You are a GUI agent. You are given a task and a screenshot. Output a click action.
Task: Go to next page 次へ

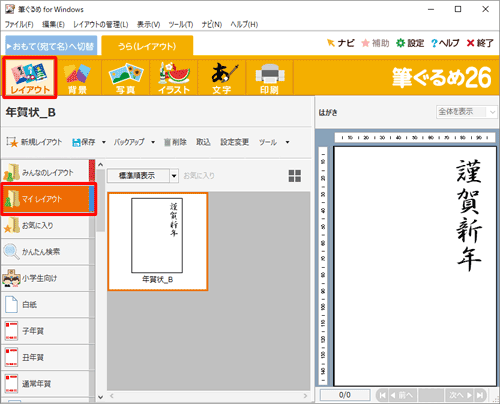[460, 395]
